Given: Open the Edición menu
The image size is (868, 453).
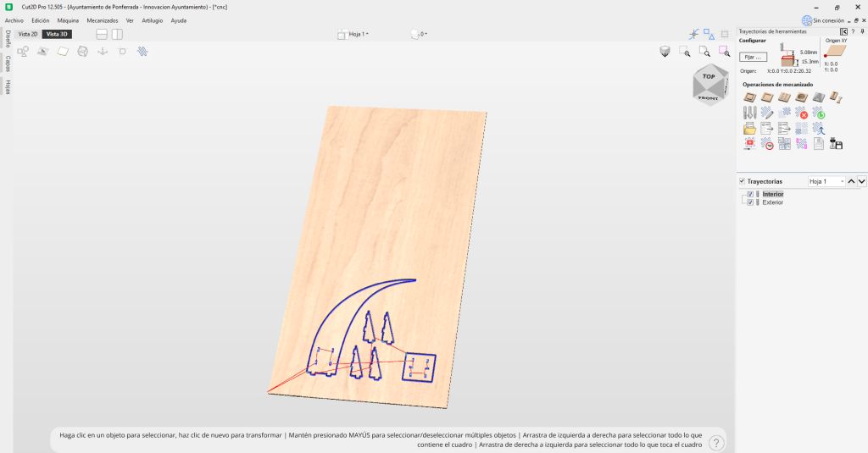Looking at the screenshot, I should (x=41, y=20).
